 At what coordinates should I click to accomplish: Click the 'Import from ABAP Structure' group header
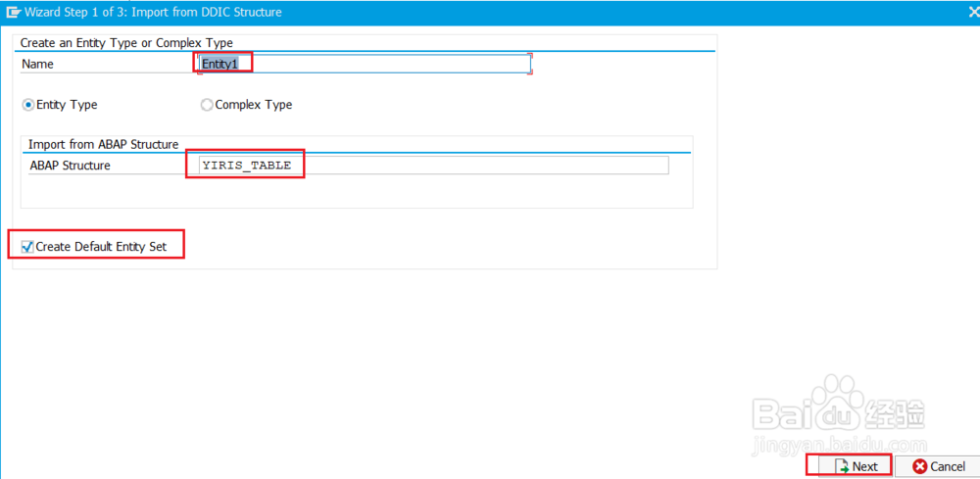tap(103, 144)
